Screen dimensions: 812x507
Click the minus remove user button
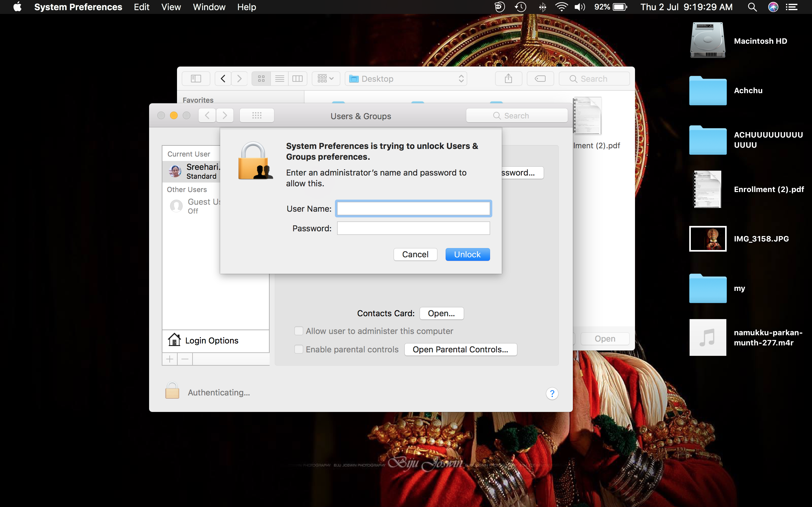[x=185, y=359]
